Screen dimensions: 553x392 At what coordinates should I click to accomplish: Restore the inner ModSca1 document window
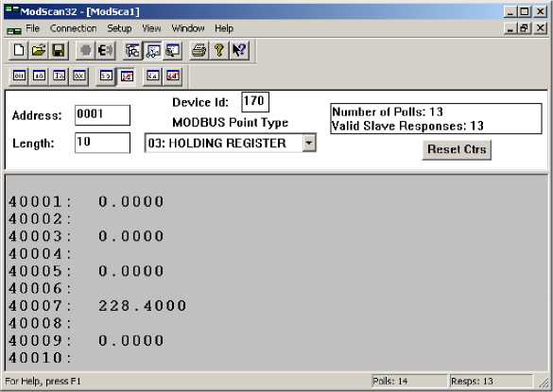click(525, 27)
